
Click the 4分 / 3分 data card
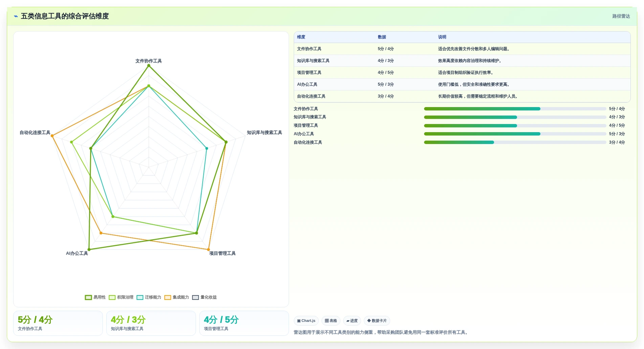(151, 323)
